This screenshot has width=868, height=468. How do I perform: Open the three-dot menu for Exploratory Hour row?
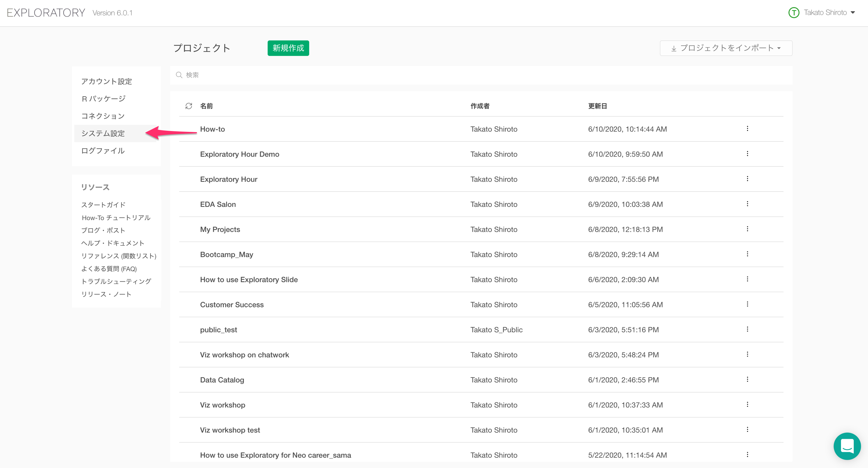747,179
